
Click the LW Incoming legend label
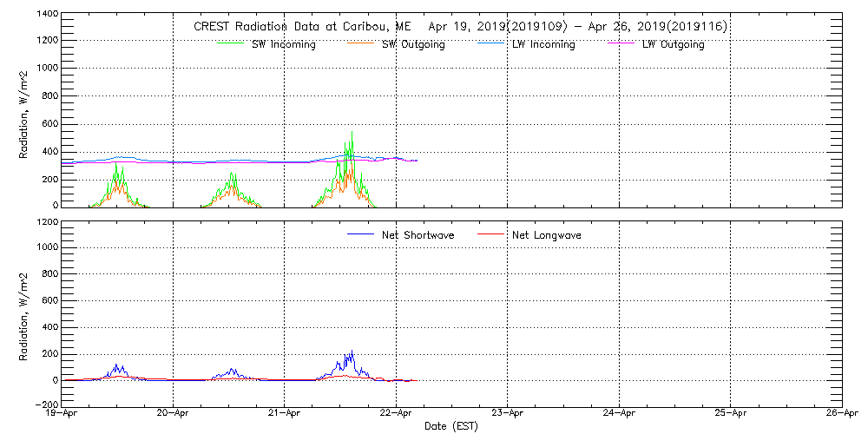click(543, 44)
